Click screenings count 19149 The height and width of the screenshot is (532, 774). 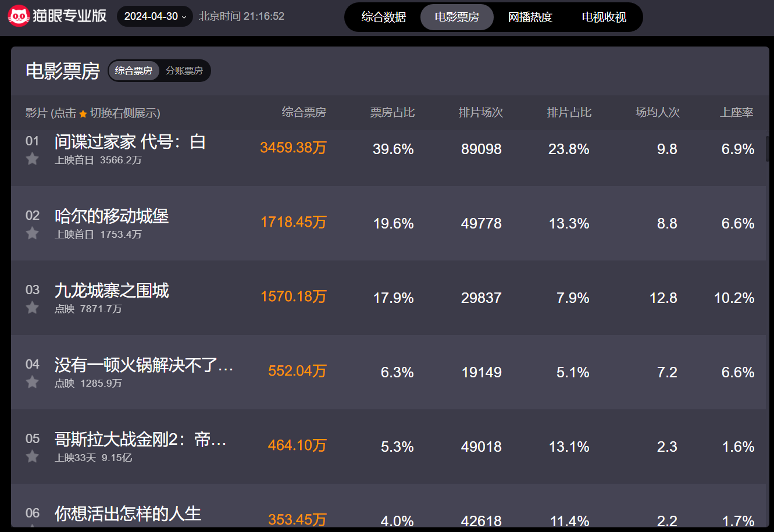click(x=481, y=373)
